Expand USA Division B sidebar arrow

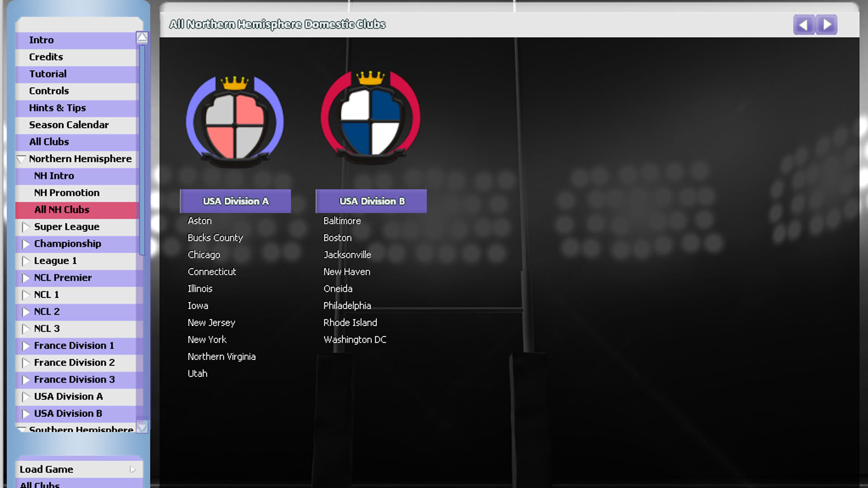tap(26, 413)
